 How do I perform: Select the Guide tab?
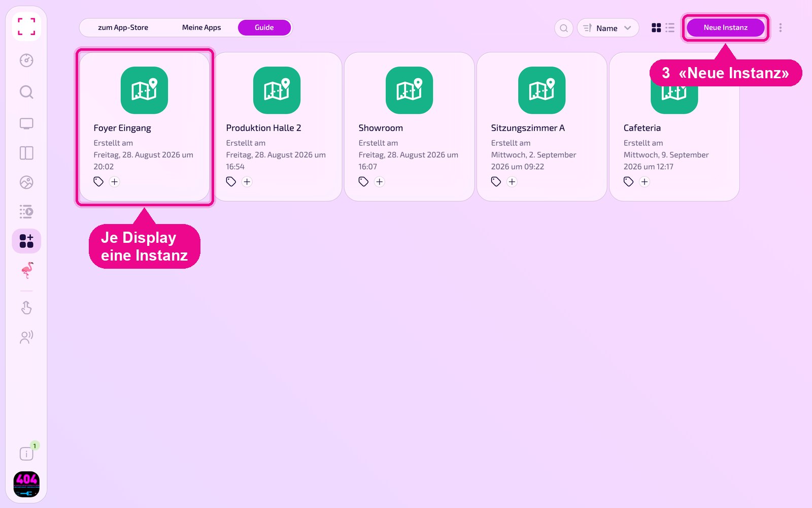pos(264,27)
